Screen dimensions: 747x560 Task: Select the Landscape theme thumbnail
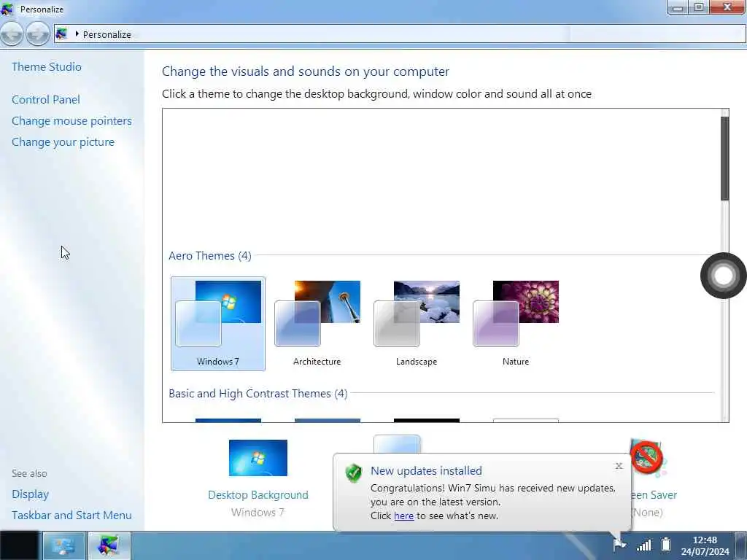[x=417, y=324]
